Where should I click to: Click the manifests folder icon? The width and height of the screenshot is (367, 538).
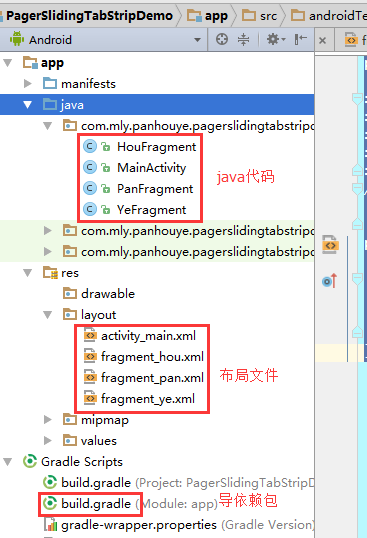(50, 83)
